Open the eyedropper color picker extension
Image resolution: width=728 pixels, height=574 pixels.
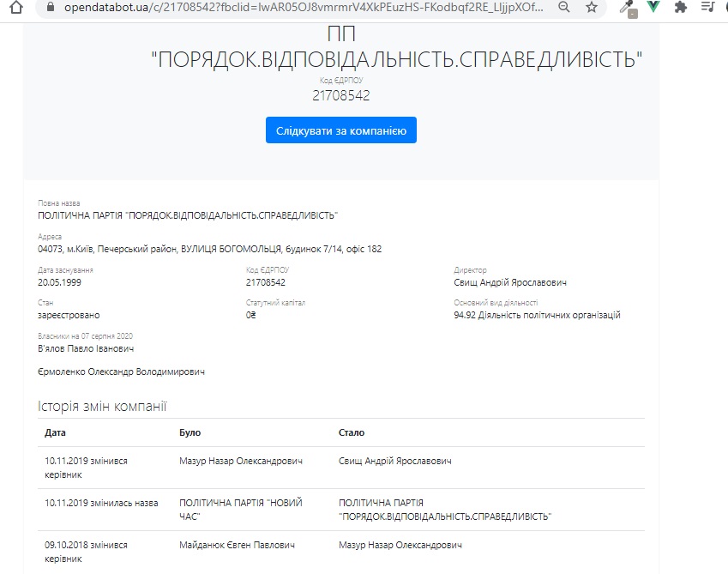(629, 8)
